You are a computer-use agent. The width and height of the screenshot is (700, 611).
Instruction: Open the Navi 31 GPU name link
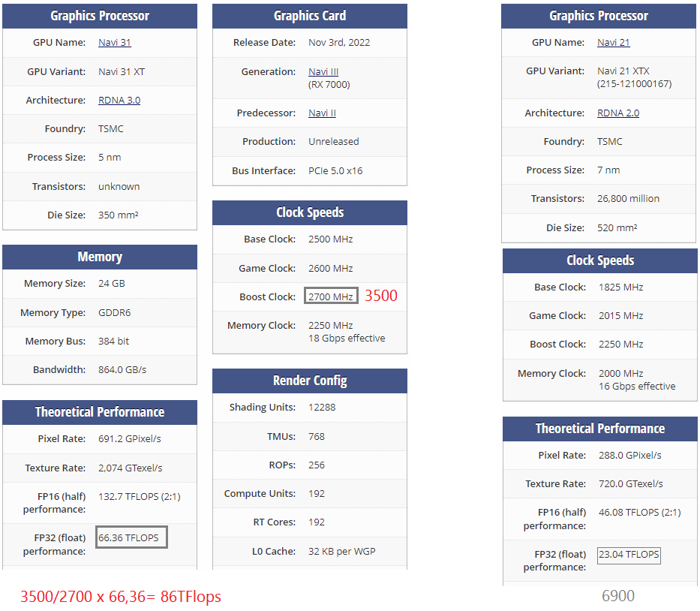pos(114,43)
